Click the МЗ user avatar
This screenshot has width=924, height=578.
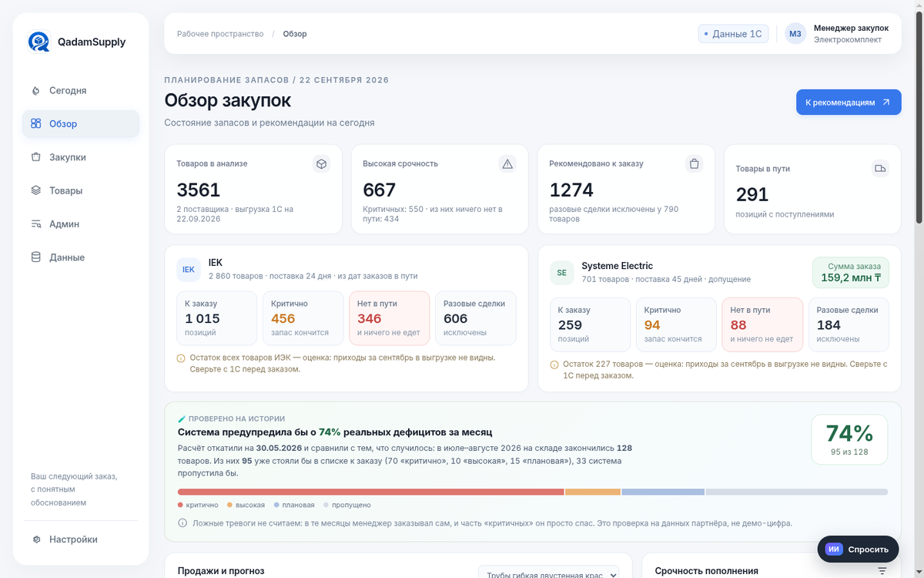795,34
